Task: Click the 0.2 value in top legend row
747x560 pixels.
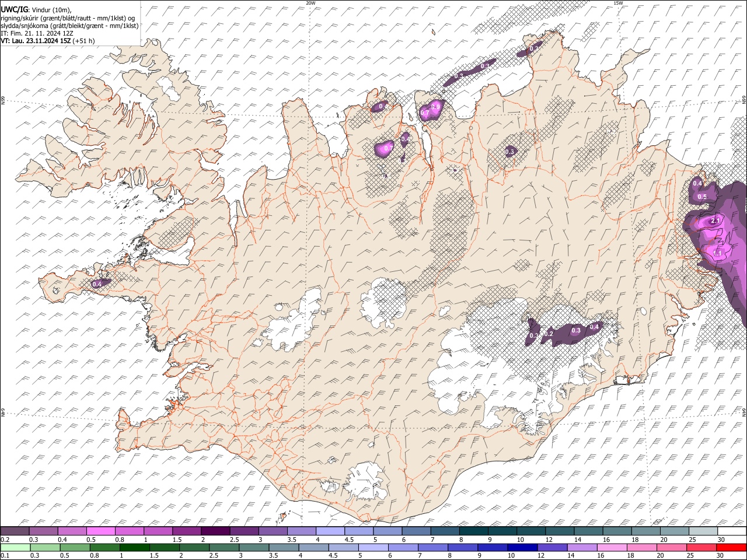Action: tap(5, 540)
